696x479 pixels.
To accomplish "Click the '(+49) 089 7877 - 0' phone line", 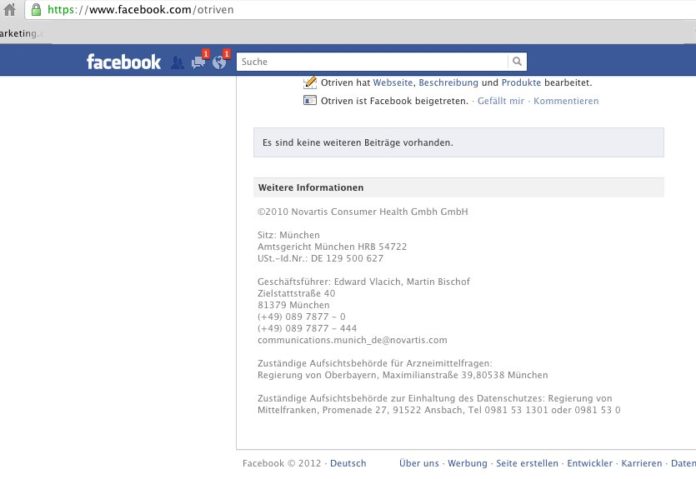I will [x=301, y=317].
